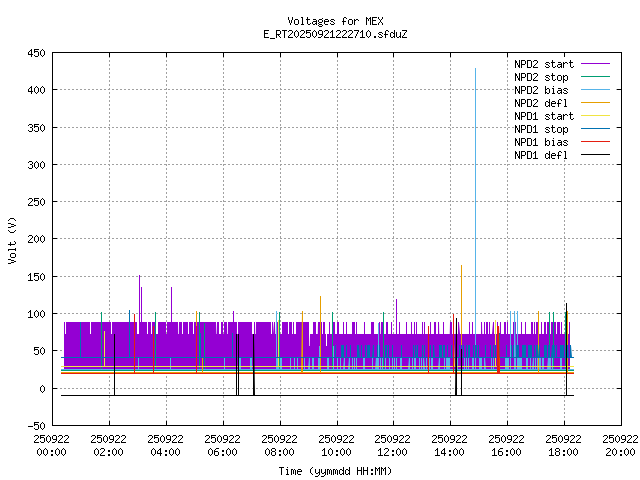The height and width of the screenshot is (480, 640).
Task: Select the NPD1 start legend entry
Action: click(x=544, y=115)
